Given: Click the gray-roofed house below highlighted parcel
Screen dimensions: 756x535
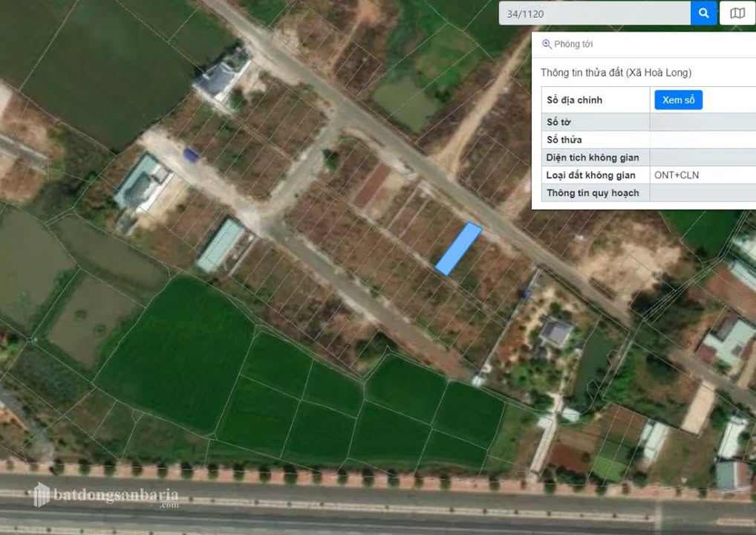Looking at the screenshot, I should [x=555, y=331].
